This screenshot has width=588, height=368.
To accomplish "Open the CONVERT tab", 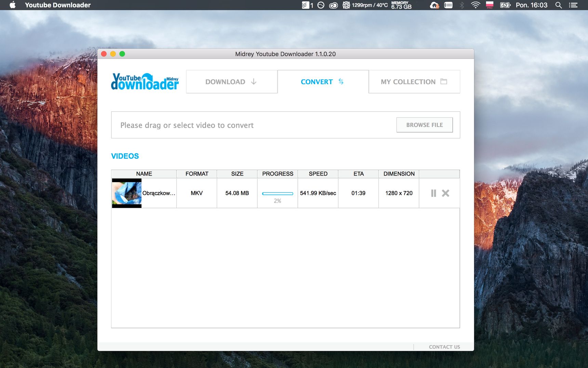I will (x=323, y=82).
